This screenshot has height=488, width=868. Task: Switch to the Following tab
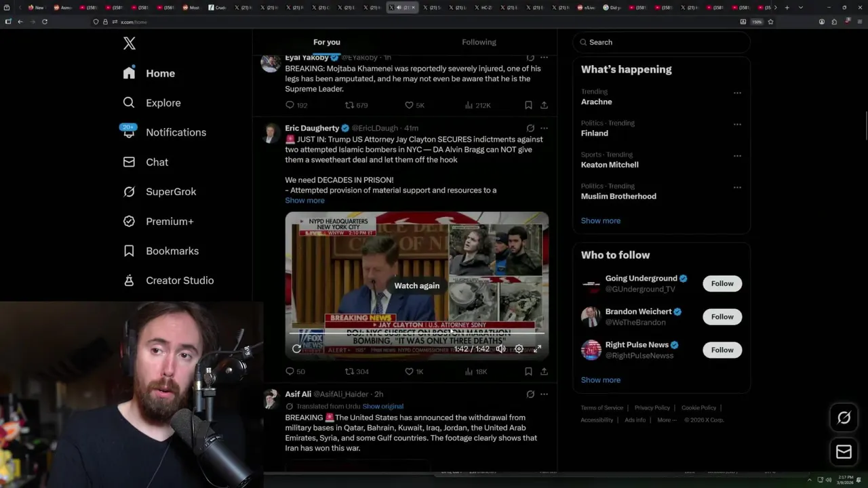pos(479,42)
